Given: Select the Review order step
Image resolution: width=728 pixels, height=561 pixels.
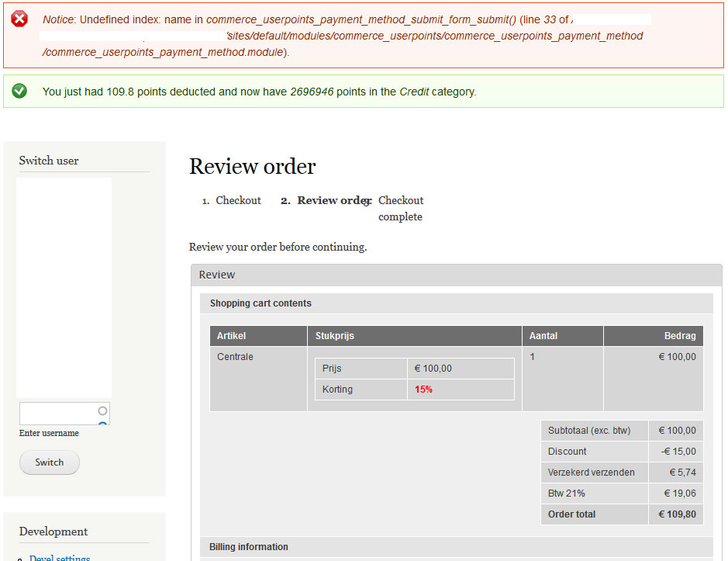Looking at the screenshot, I should [329, 200].
